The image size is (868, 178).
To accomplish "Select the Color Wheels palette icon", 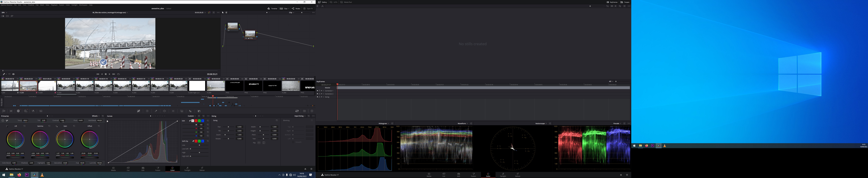I will click(x=18, y=111).
